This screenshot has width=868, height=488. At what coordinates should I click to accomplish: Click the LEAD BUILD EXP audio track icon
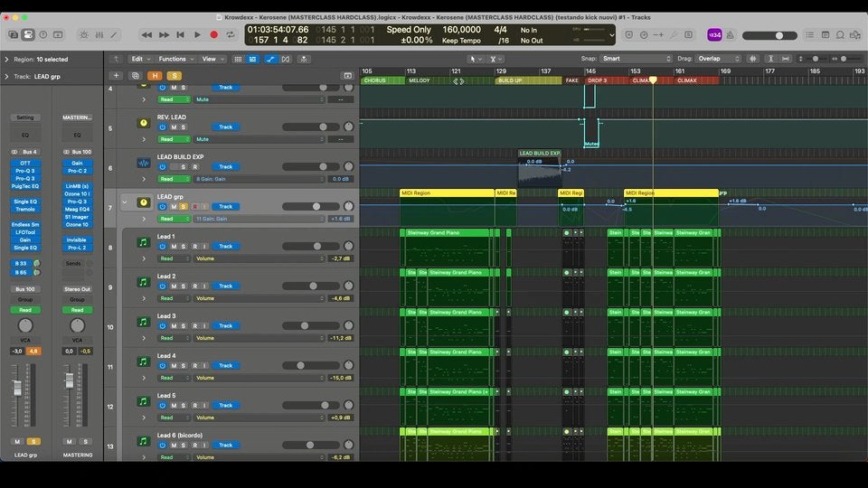[x=143, y=164]
